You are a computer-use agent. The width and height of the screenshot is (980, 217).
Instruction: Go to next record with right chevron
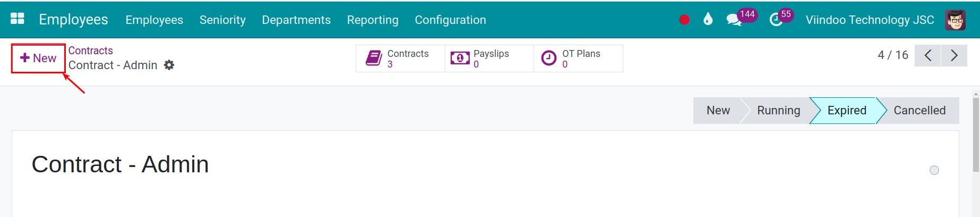(954, 55)
